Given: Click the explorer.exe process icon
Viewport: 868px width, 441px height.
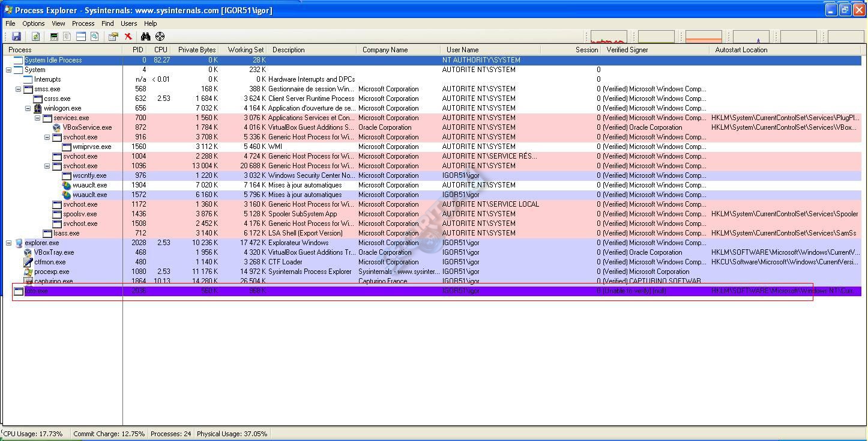Looking at the screenshot, I should 19,243.
